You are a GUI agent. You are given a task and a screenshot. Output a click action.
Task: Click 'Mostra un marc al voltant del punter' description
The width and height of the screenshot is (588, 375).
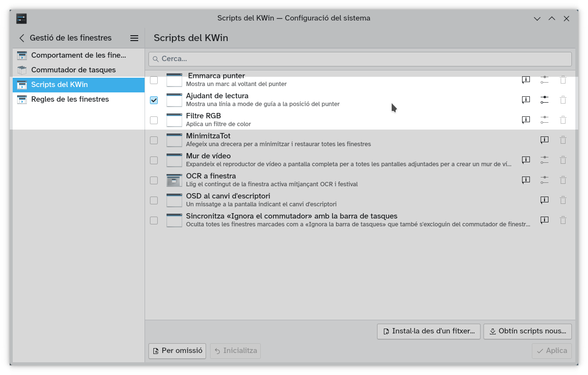pyautogui.click(x=236, y=84)
